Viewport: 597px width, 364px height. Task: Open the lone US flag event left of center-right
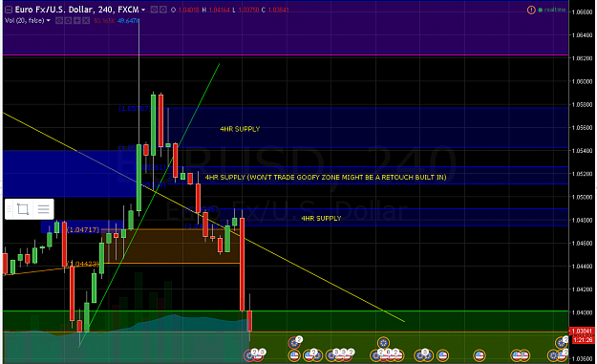[x=442, y=355]
